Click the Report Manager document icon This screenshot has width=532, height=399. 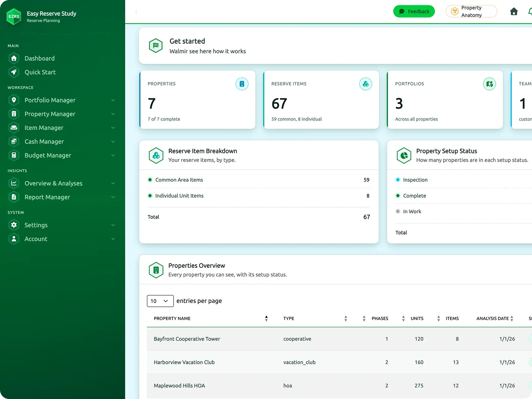tap(14, 197)
